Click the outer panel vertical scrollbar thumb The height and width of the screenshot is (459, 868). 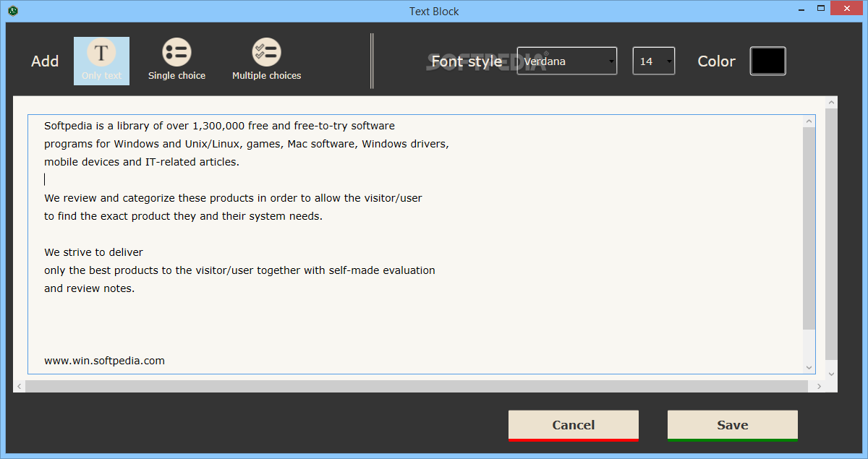pos(831,233)
